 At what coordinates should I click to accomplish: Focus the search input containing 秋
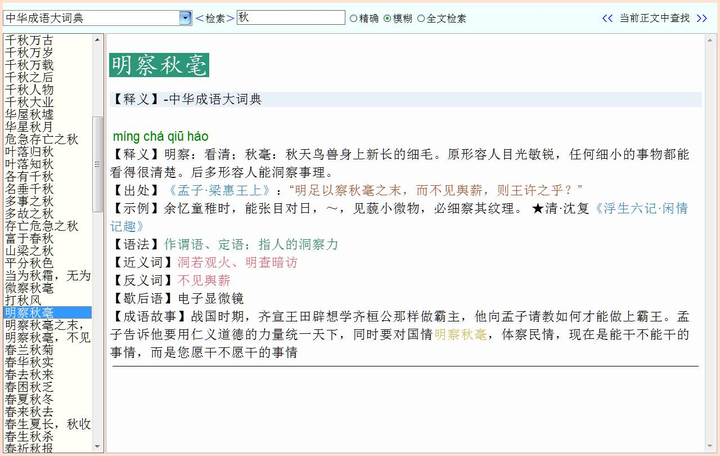pyautogui.click(x=291, y=17)
